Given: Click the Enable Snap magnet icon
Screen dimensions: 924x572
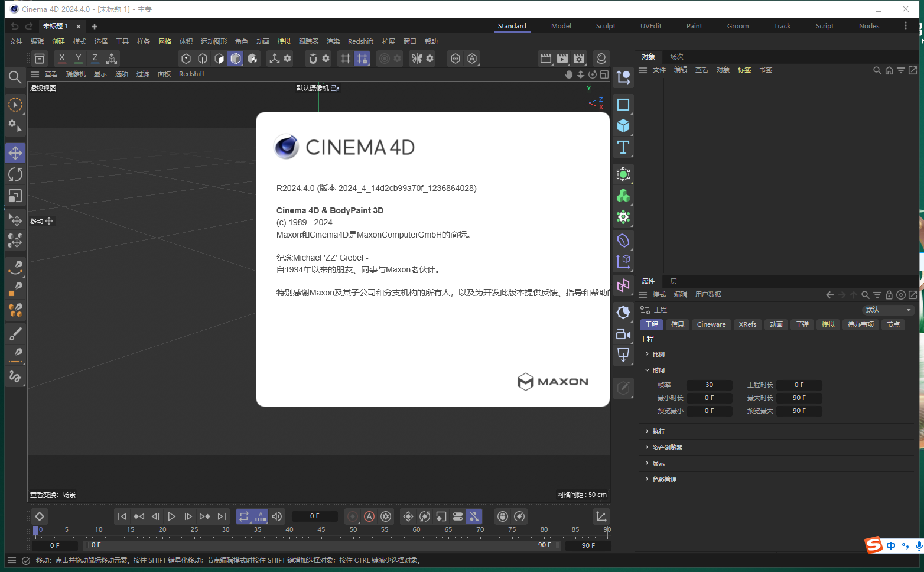Looking at the screenshot, I should (x=313, y=58).
